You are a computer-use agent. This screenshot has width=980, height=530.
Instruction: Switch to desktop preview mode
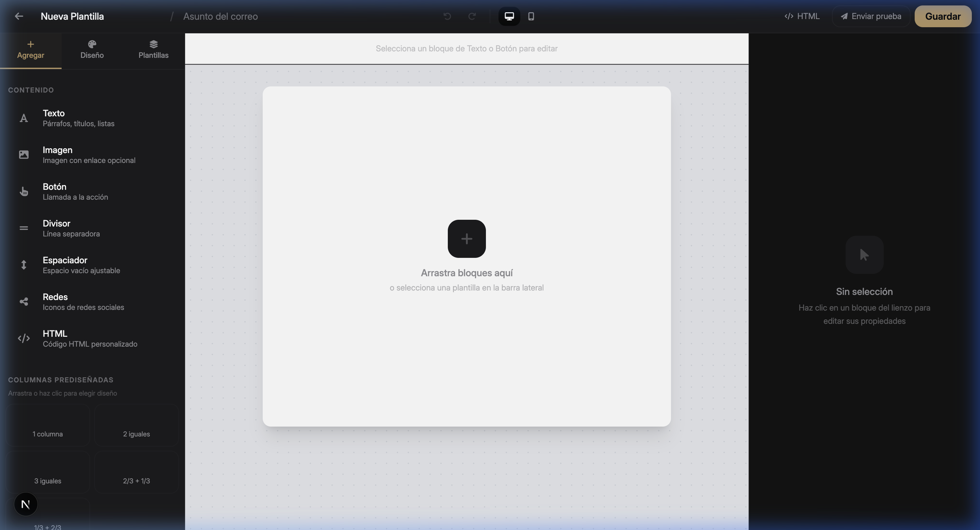(x=509, y=16)
